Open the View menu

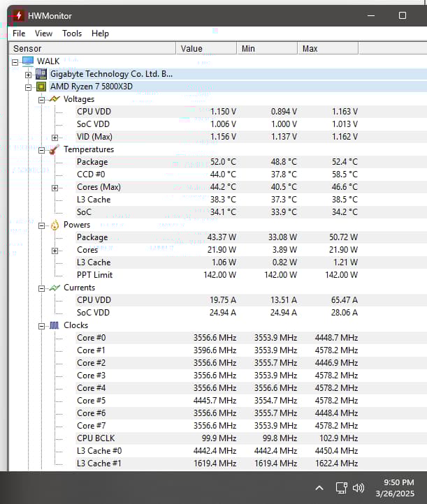click(x=43, y=34)
